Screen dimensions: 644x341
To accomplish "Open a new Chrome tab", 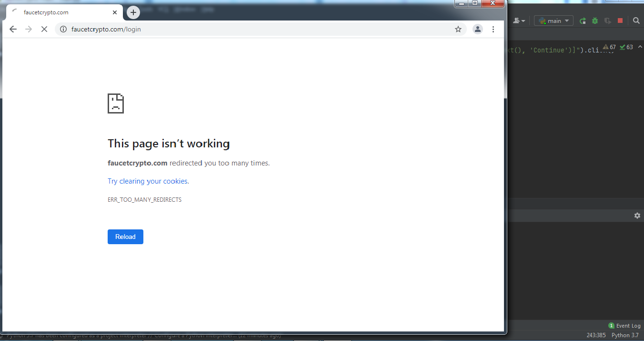I will pyautogui.click(x=133, y=12).
